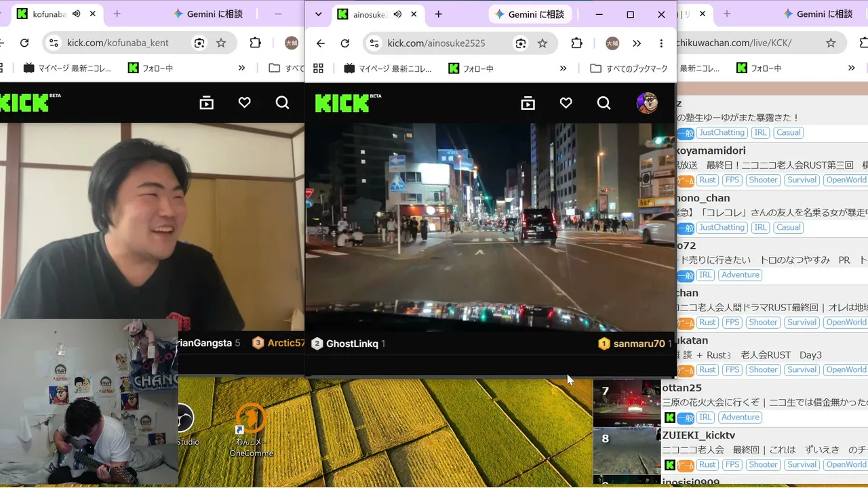Image resolution: width=868 pixels, height=488 pixels.
Task: Mute the ainosuke tab audio
Action: 397,14
